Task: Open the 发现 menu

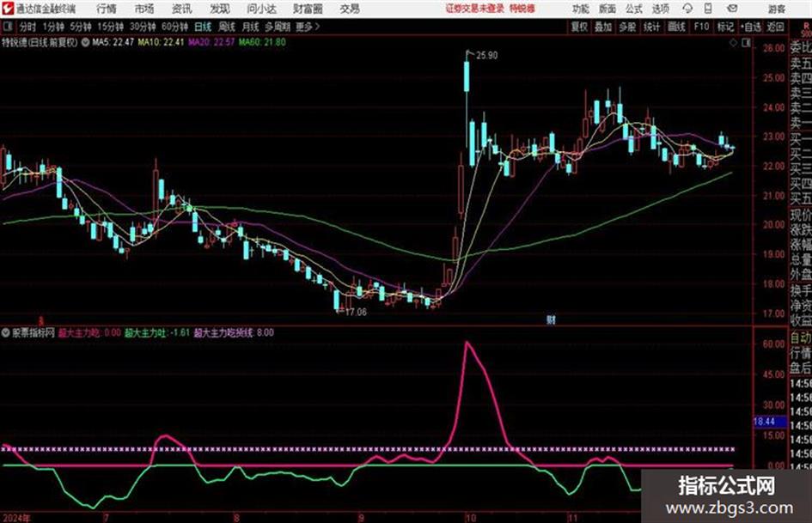Action: 220,9
